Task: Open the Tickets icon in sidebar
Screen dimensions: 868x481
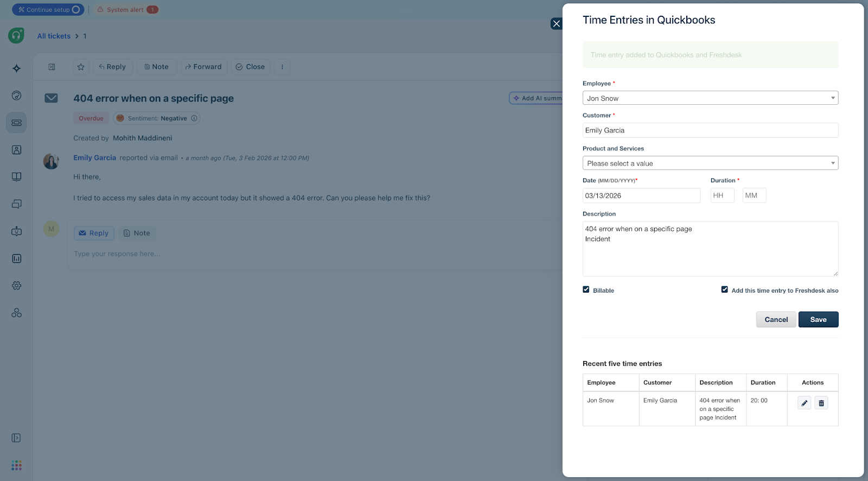Action: pos(17,123)
